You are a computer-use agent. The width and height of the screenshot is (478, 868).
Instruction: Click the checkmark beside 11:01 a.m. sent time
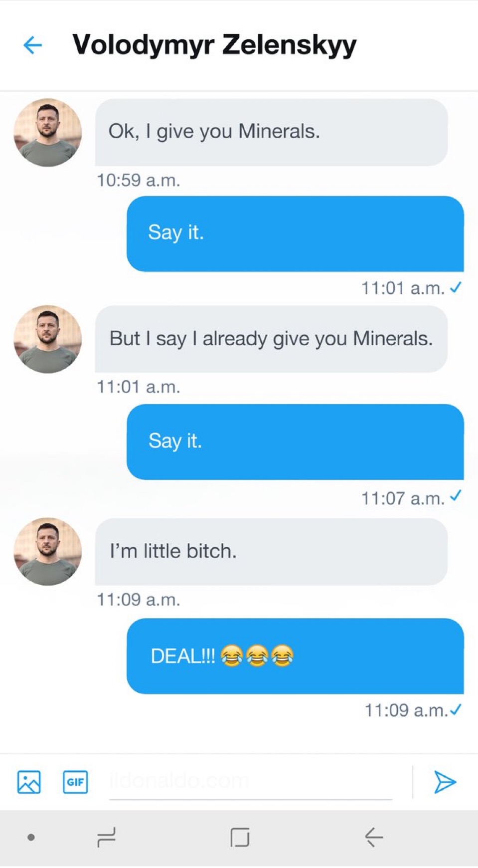[456, 287]
